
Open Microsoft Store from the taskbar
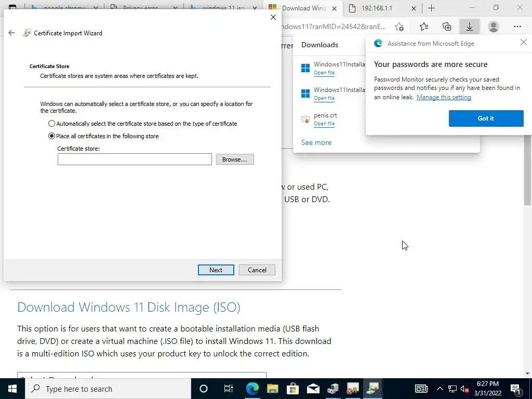[x=292, y=389]
